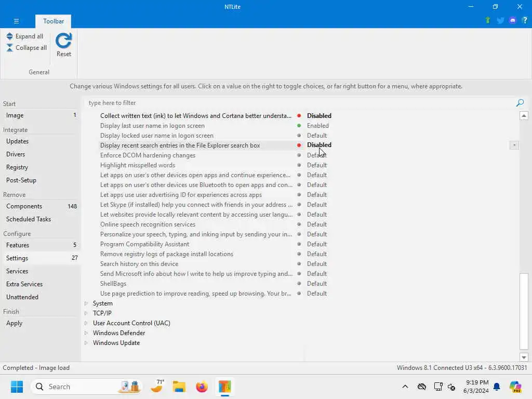
Task: Open the Image page in sidebar
Action: click(41, 115)
